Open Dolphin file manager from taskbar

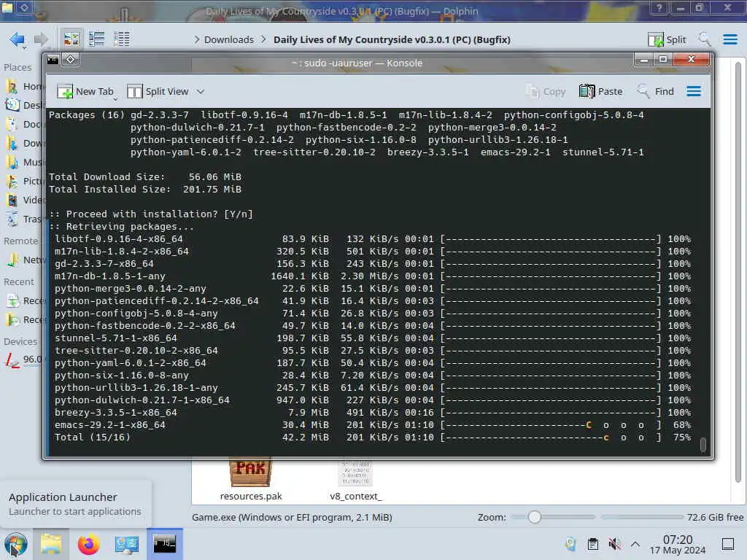pyautogui.click(x=51, y=544)
